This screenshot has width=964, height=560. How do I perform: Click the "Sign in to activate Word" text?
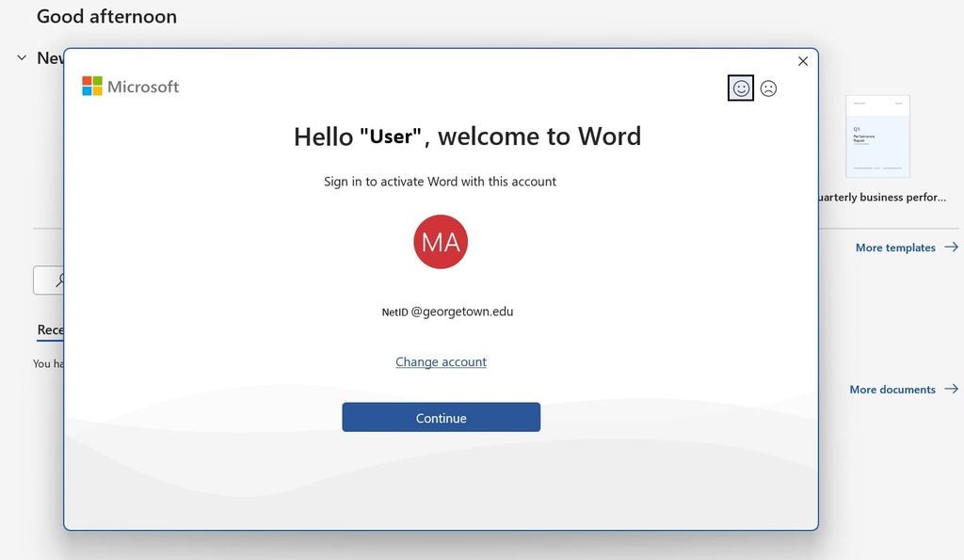tap(440, 182)
